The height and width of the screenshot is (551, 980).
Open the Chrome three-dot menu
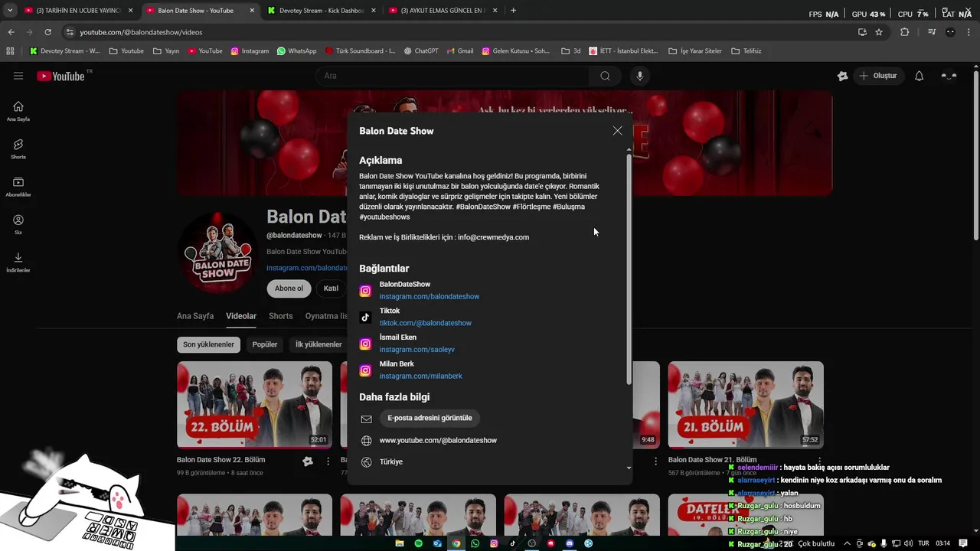[969, 32]
